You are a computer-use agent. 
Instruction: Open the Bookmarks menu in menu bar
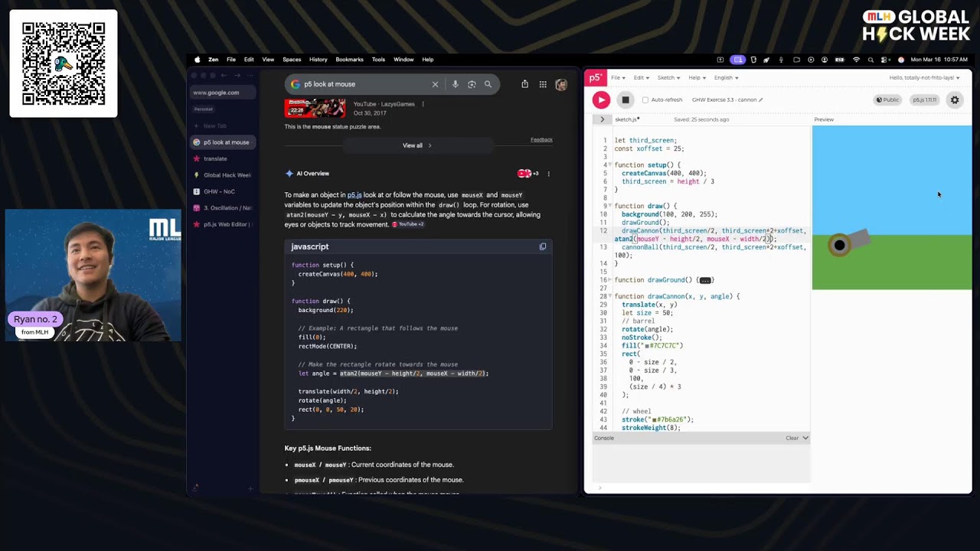click(x=349, y=60)
